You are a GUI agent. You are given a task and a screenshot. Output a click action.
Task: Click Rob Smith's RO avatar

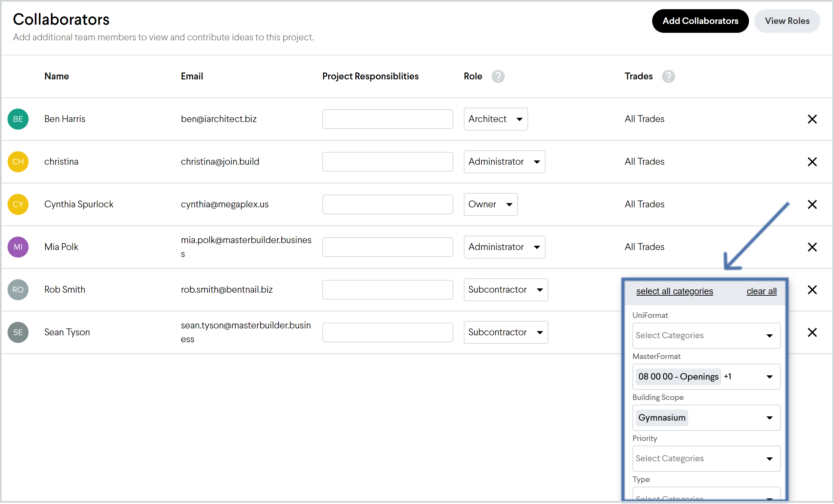pos(18,290)
